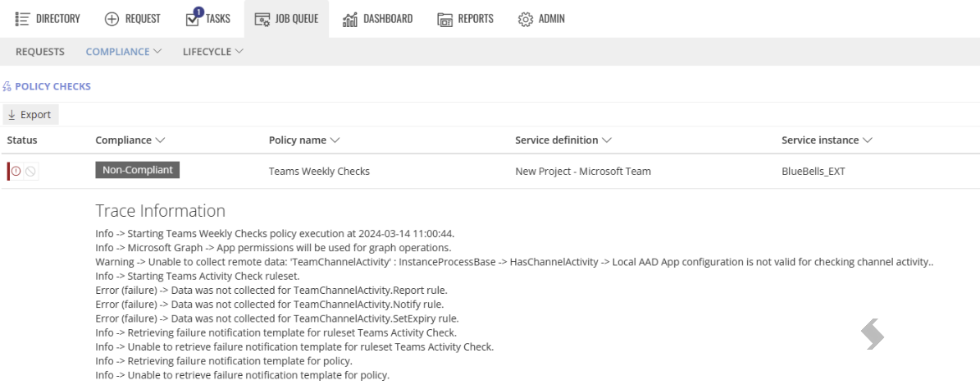
Task: Open the Reports tab
Action: coord(466,19)
